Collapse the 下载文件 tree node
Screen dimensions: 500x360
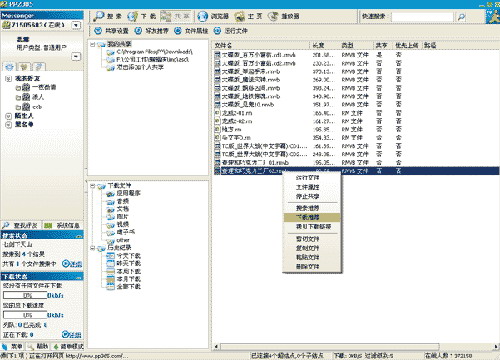click(93, 186)
